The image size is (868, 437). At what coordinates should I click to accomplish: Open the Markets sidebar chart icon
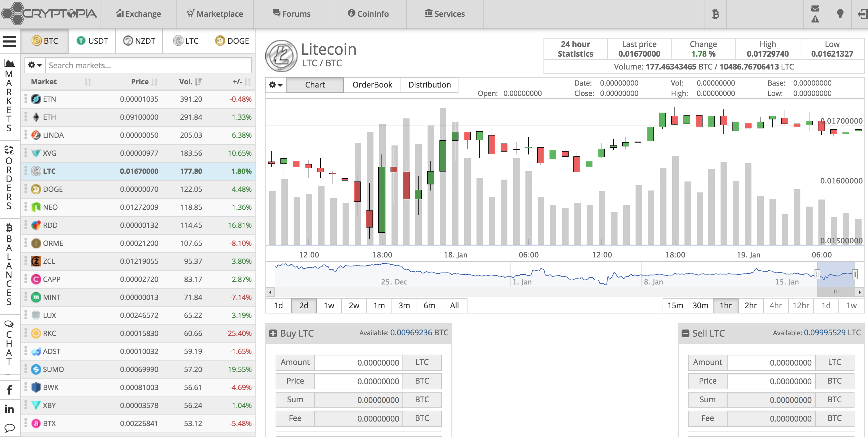(9, 63)
